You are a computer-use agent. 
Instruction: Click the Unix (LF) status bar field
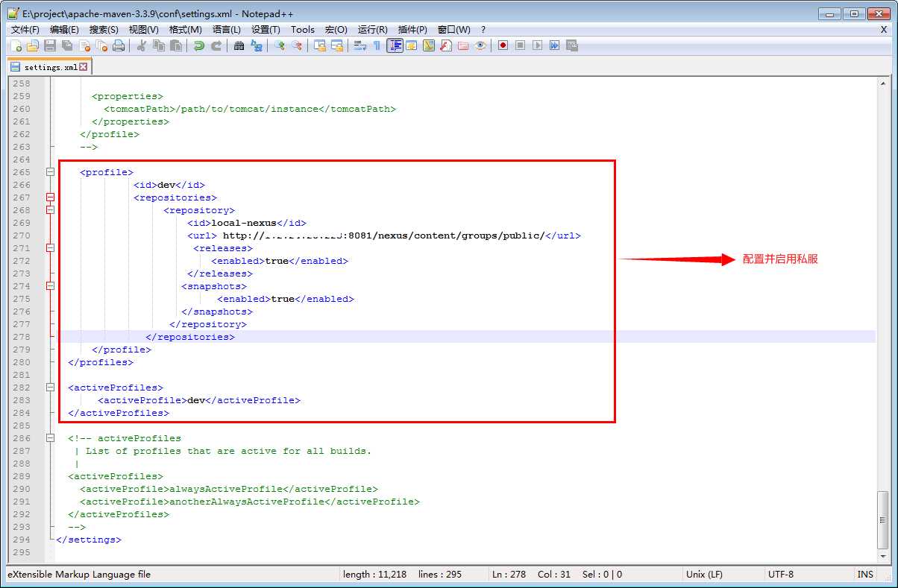click(x=723, y=575)
